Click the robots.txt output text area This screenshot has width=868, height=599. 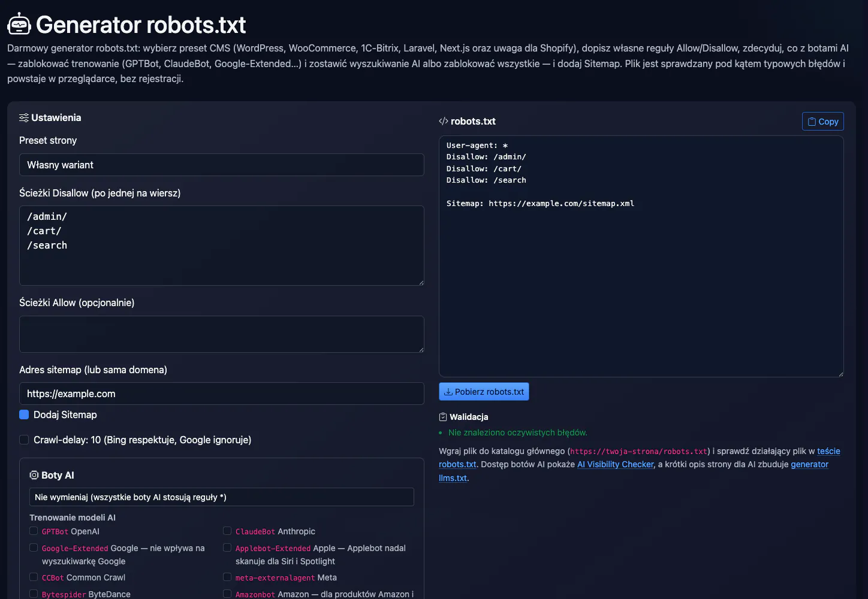point(641,256)
